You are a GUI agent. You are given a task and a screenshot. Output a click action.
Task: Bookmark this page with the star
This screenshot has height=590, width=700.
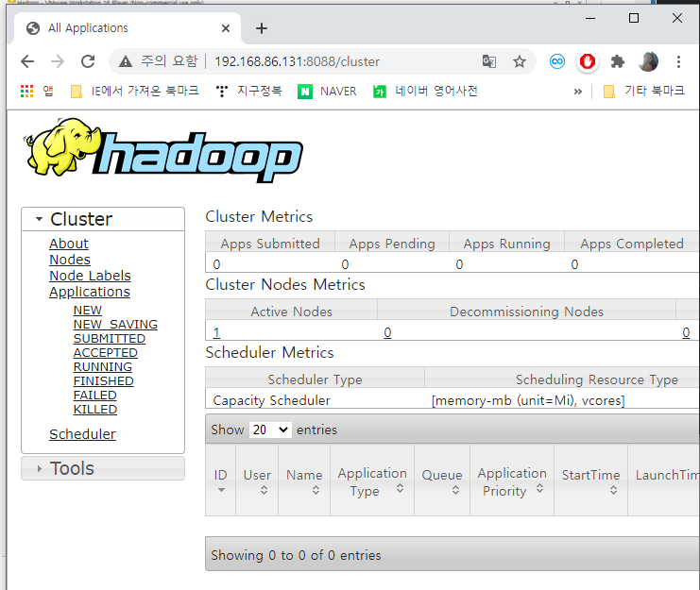click(520, 61)
